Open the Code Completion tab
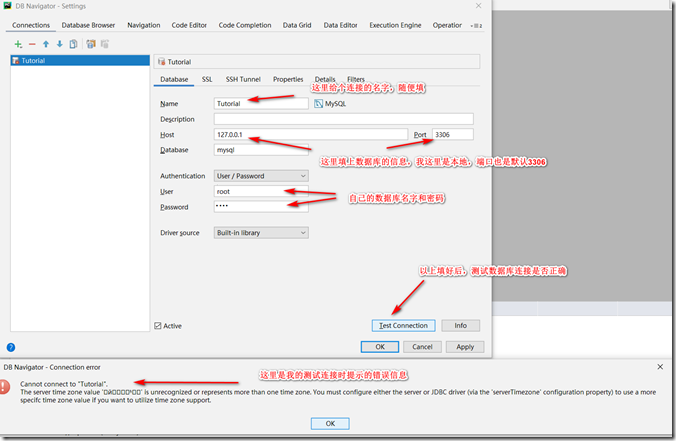The height and width of the screenshot is (441, 676). 245,25
